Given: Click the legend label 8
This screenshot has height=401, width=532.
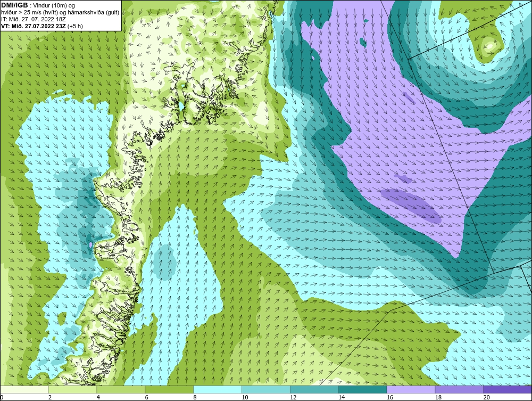Looking at the screenshot, I should tap(195, 397).
